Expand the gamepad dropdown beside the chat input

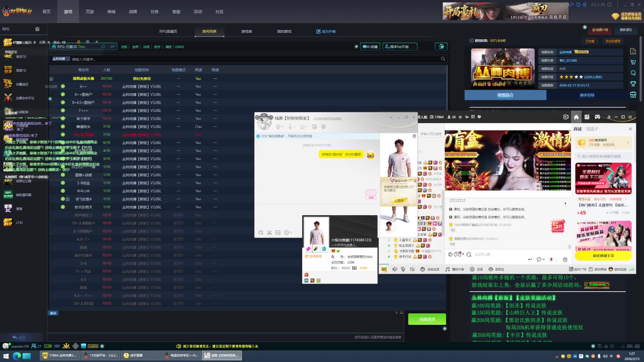point(463,254)
